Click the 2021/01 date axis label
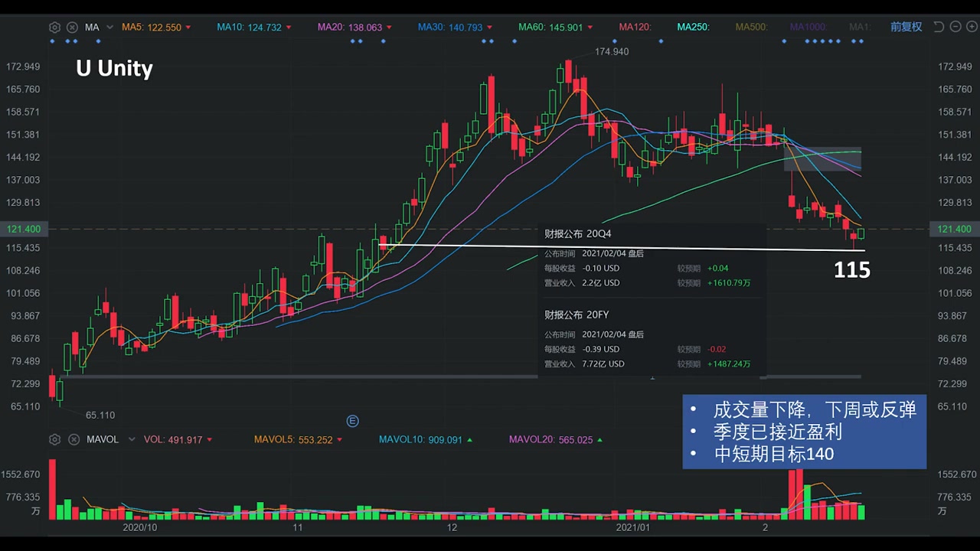980x551 pixels. pyautogui.click(x=632, y=527)
